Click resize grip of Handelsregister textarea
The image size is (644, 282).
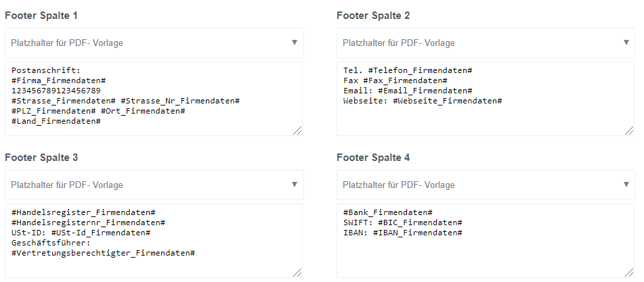(297, 273)
